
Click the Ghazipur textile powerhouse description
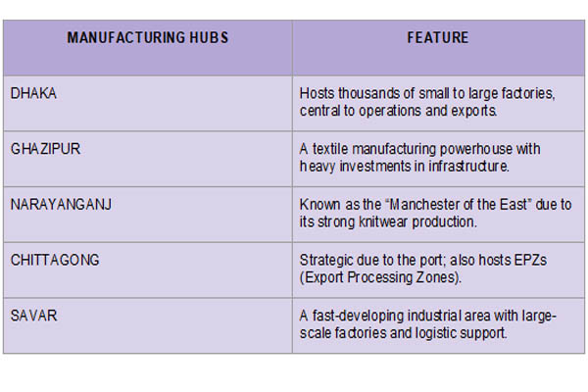[419, 158]
